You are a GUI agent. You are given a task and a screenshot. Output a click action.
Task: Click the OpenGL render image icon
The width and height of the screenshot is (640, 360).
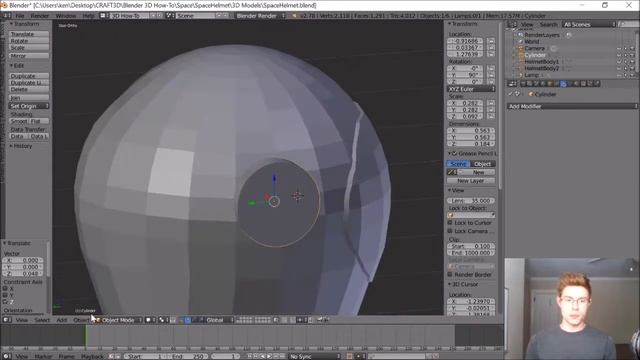(320, 320)
